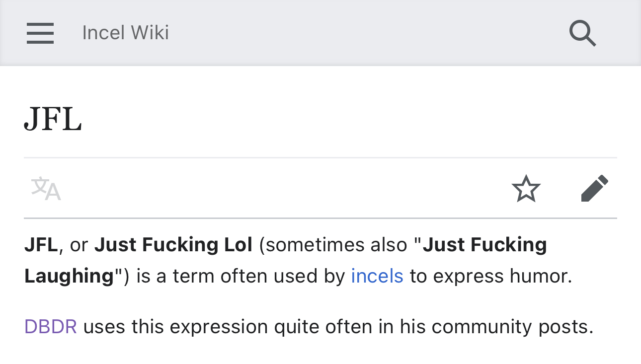Click bold "JFL" at paragraph start
Viewport: 641px width, 364px height.
(x=41, y=245)
